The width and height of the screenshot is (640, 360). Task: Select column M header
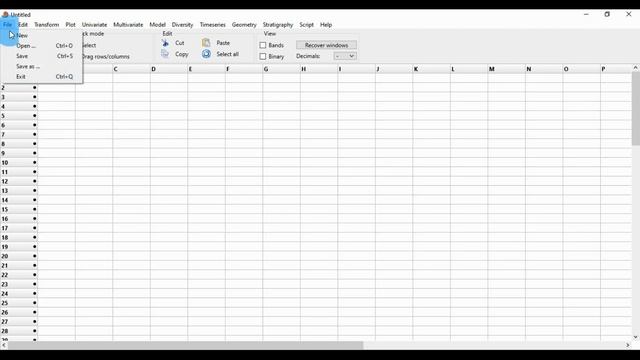click(x=507, y=69)
